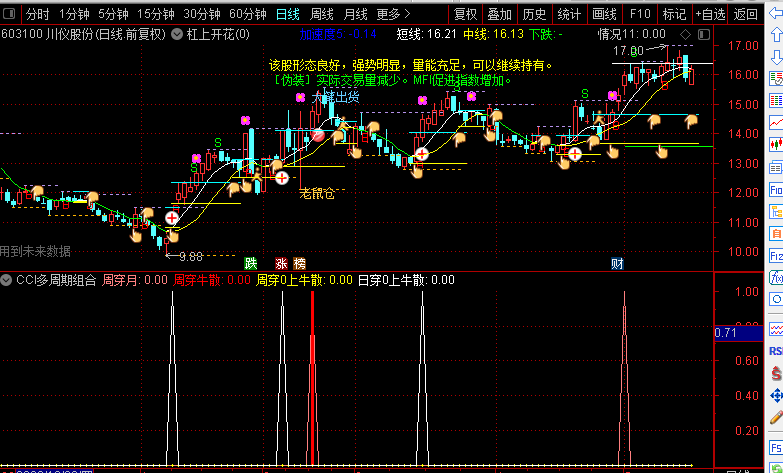
Task: Switch to the 60分钟 tab
Action: point(248,14)
